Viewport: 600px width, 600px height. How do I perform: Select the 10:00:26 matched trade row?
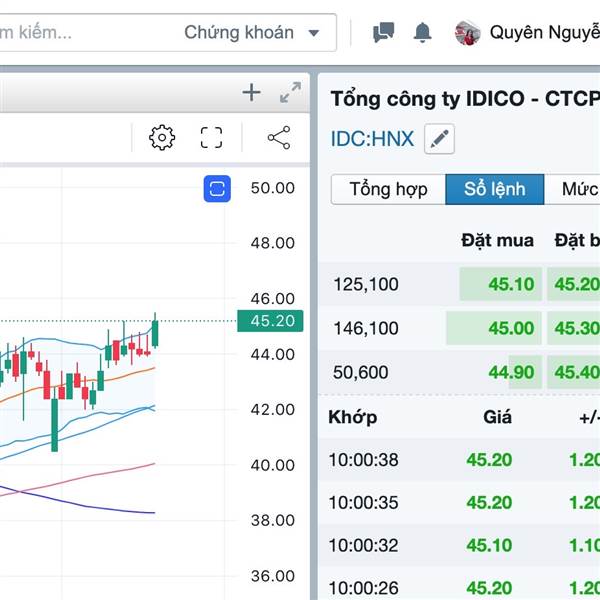[459, 585]
